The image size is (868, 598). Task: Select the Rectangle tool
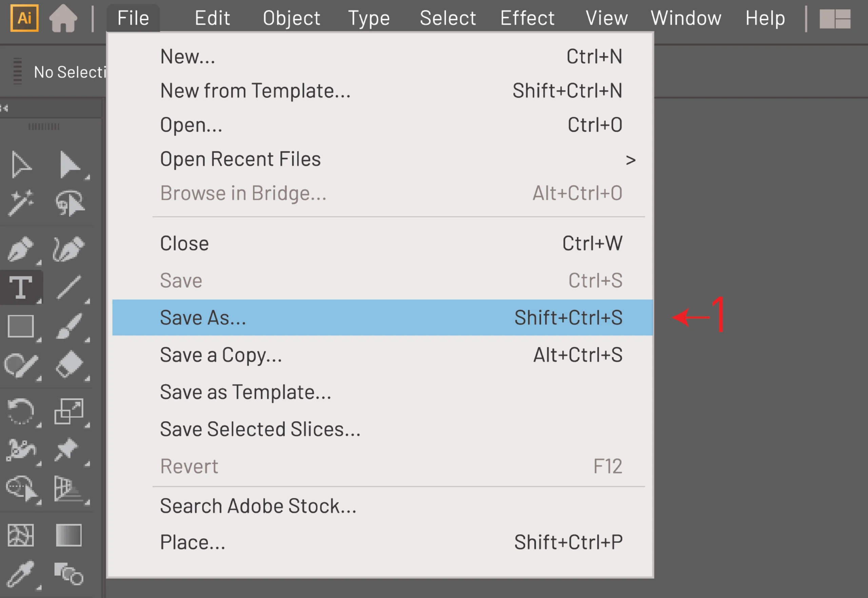pyautogui.click(x=21, y=326)
